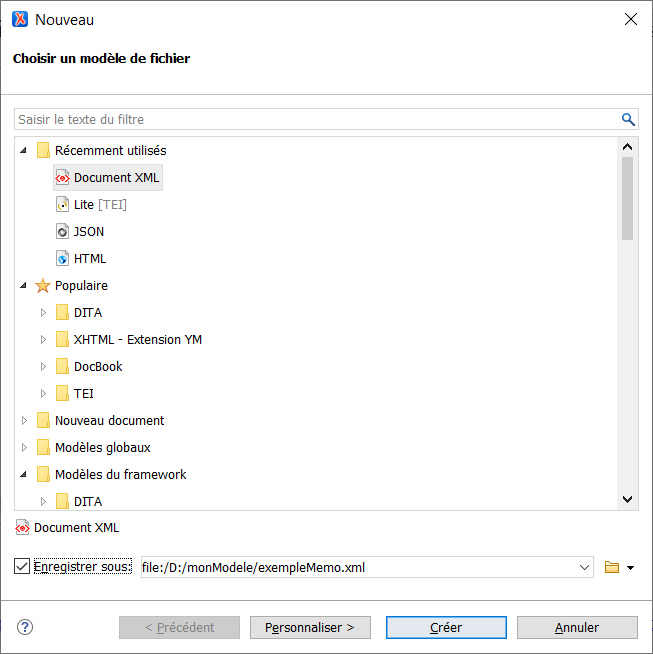The width and height of the screenshot is (653, 654).
Task: Click the Populaire star icon
Action: coord(43,286)
